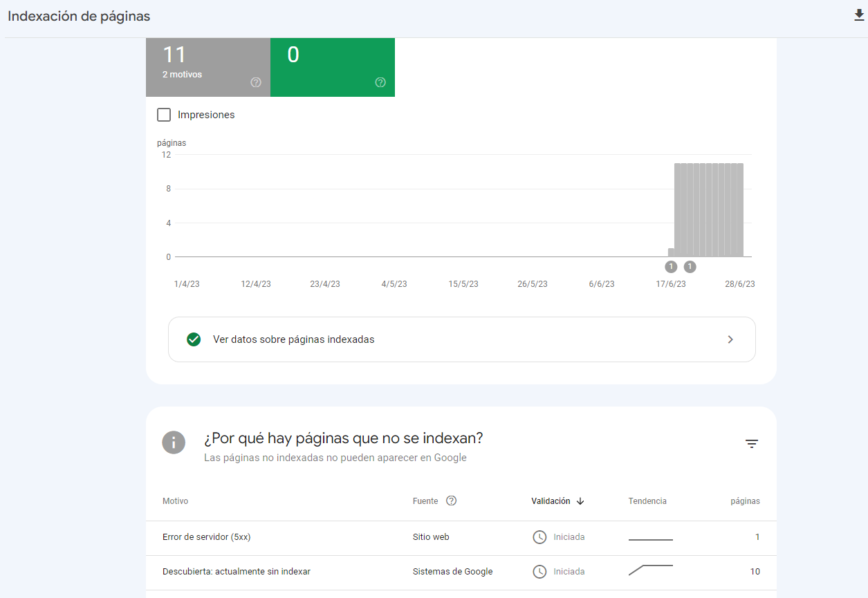Sort by Validación column arrow
The width and height of the screenshot is (868, 598).
pos(580,501)
